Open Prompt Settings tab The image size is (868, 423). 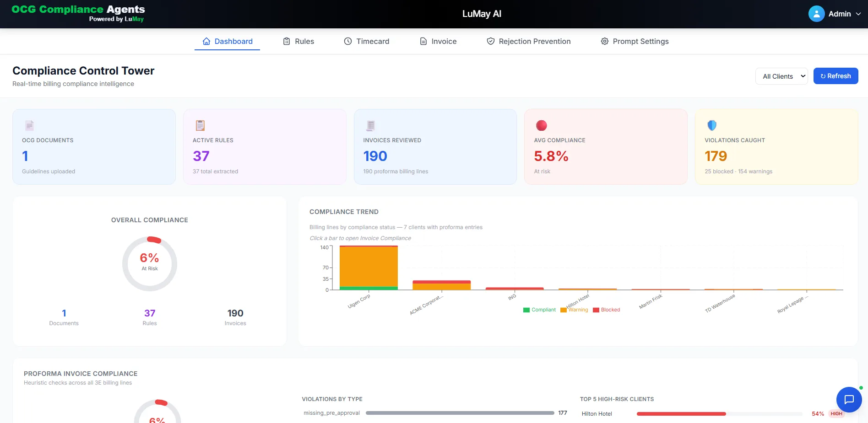pos(635,41)
